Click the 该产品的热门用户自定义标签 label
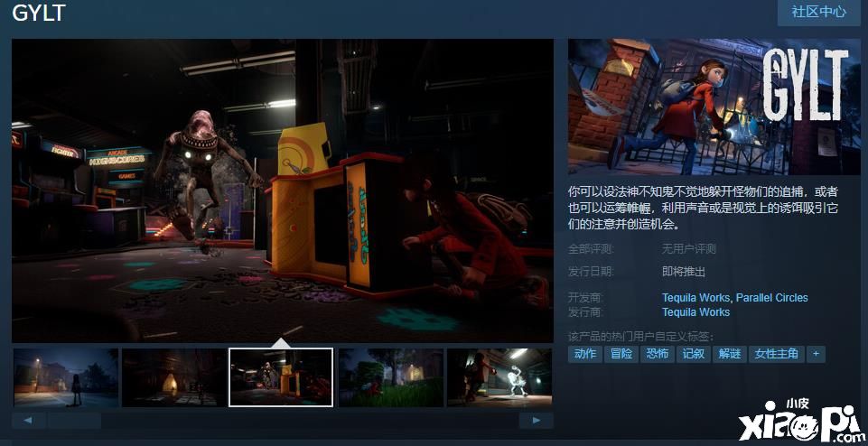Viewport: 868px width, 446px height. tap(640, 337)
